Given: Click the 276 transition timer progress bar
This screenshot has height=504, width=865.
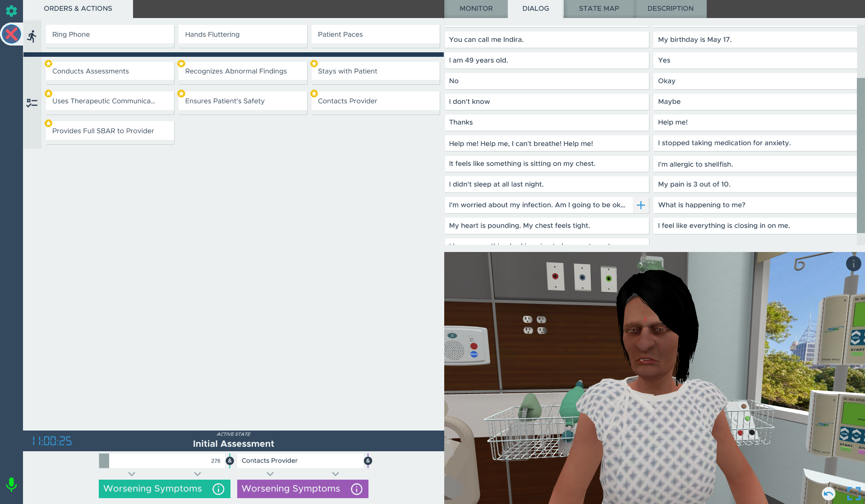Looking at the screenshot, I should (162, 461).
